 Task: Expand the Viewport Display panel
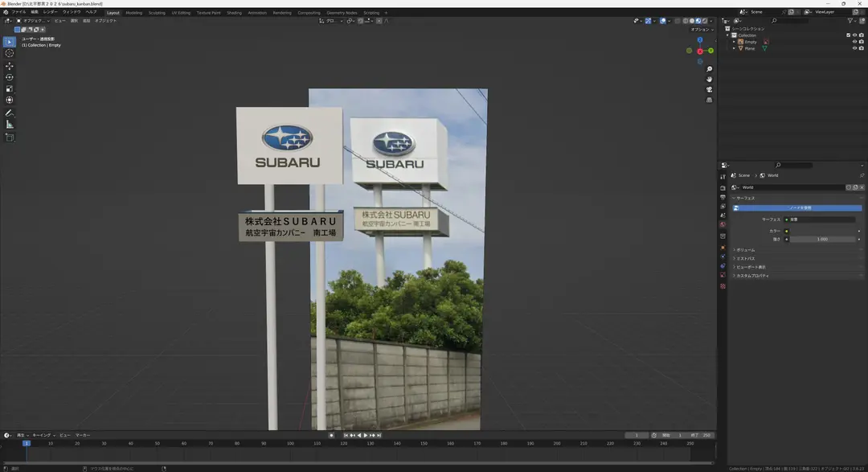click(x=750, y=267)
